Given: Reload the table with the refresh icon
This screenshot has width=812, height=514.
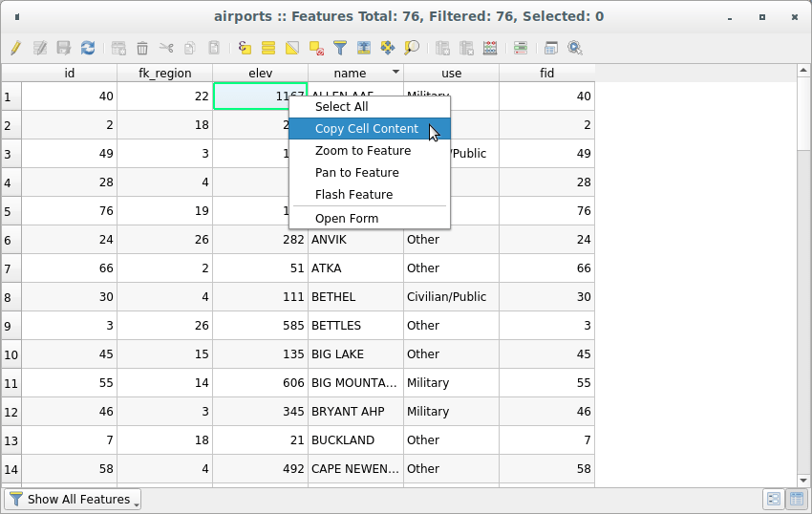Looking at the screenshot, I should click(x=88, y=48).
